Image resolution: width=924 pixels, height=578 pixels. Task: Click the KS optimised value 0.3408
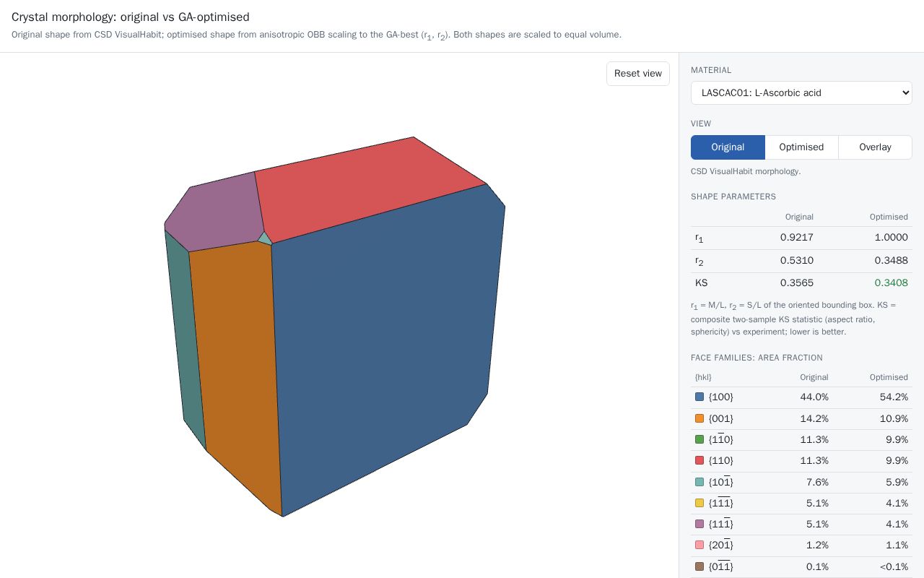[x=891, y=282]
